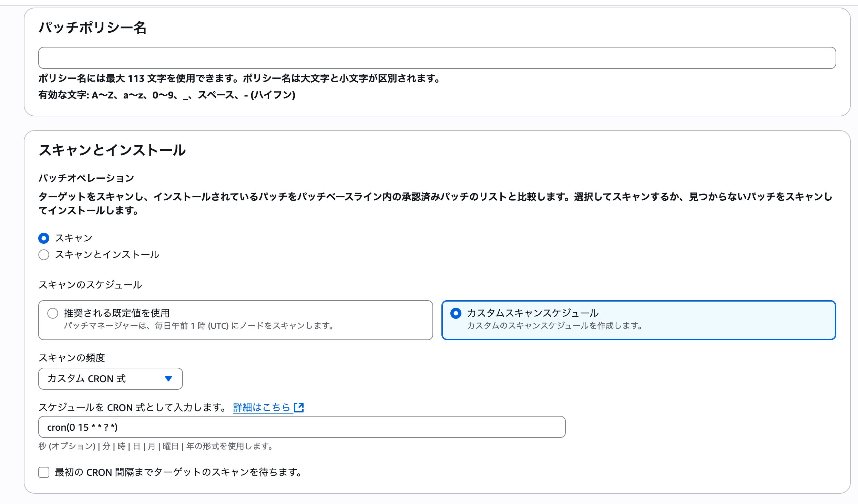The height and width of the screenshot is (504, 858).
Task: Click the 最初の CRON 間隔まで checkbox label text
Action: (178, 472)
